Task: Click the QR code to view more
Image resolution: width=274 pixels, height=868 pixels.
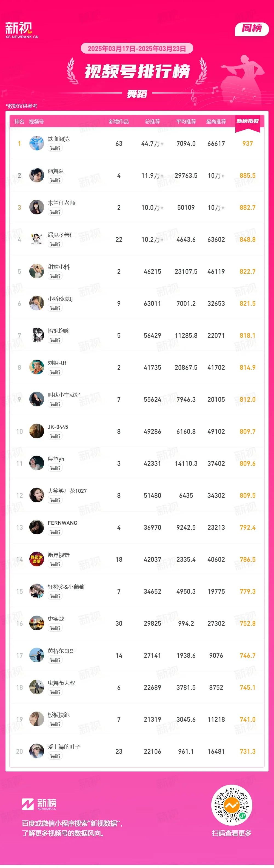Action: click(x=232, y=806)
